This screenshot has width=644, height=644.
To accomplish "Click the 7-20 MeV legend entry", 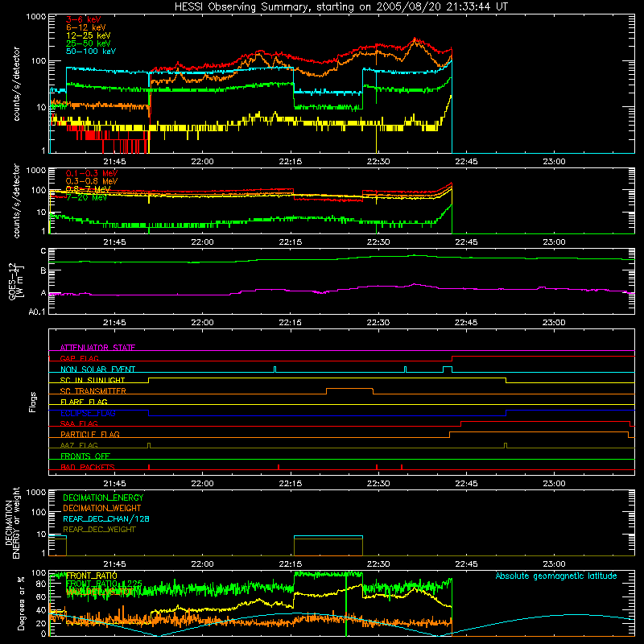I will (x=86, y=197).
